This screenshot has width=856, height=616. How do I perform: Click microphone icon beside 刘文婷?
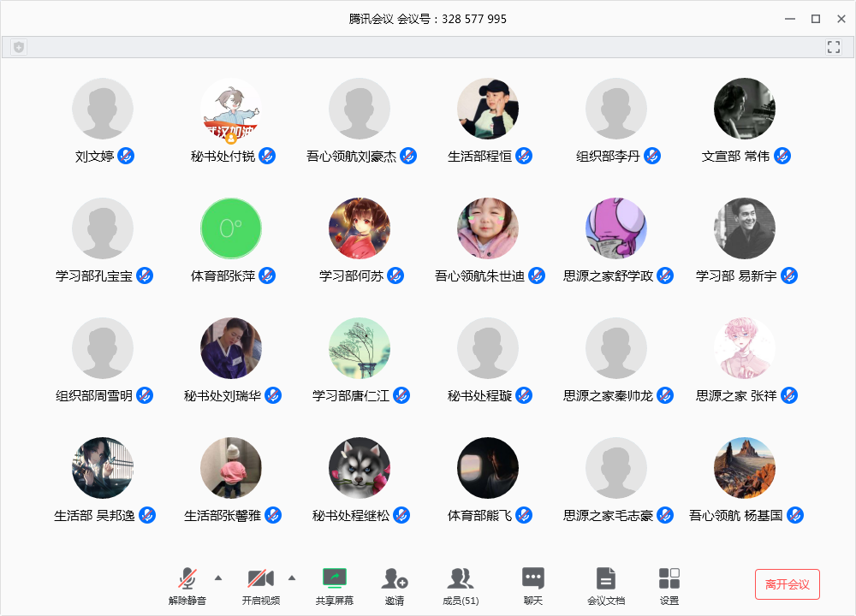pos(126,156)
